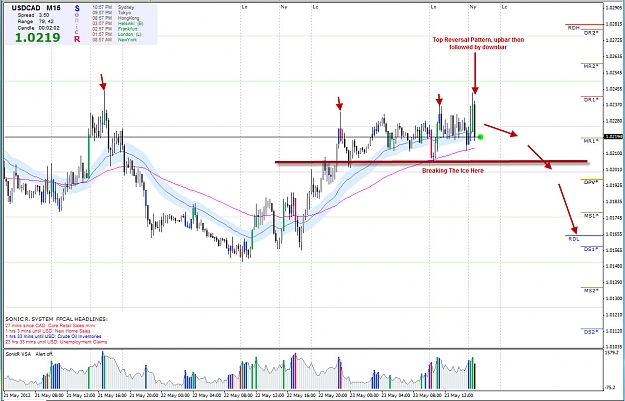Click the USD New Home Sales headline

[x=48, y=331]
